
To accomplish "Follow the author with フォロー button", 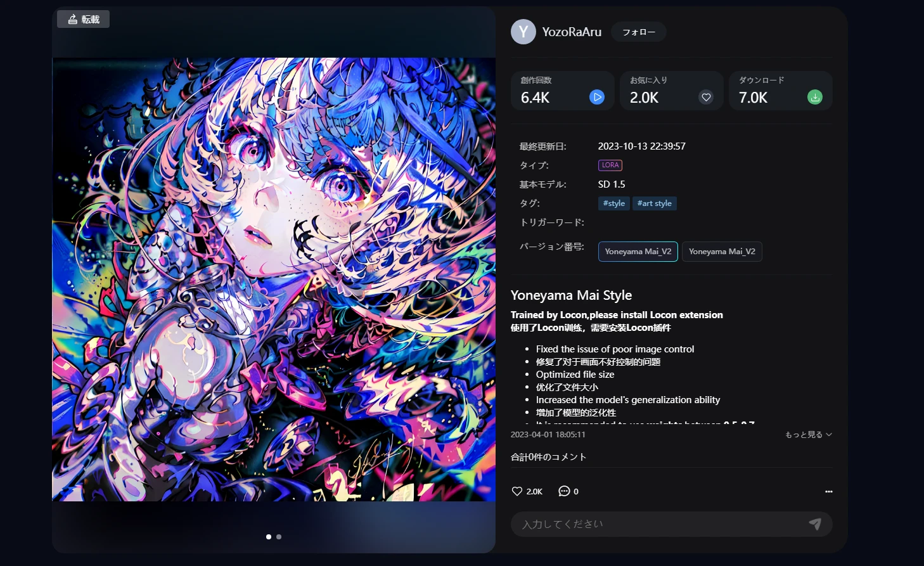I will [x=638, y=32].
